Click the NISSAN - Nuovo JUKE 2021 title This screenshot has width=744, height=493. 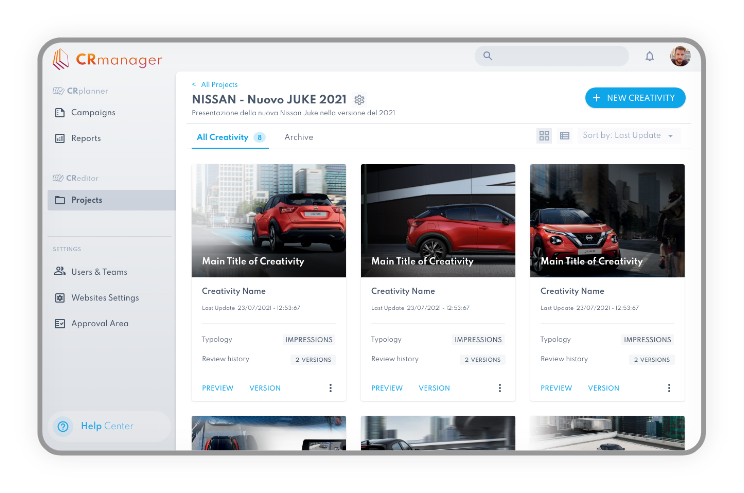(x=269, y=100)
